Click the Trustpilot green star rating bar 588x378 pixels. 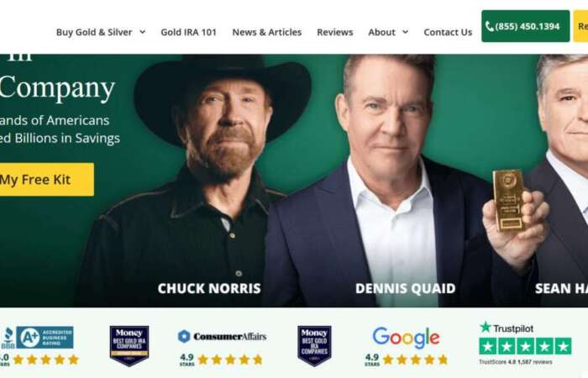[525, 346]
